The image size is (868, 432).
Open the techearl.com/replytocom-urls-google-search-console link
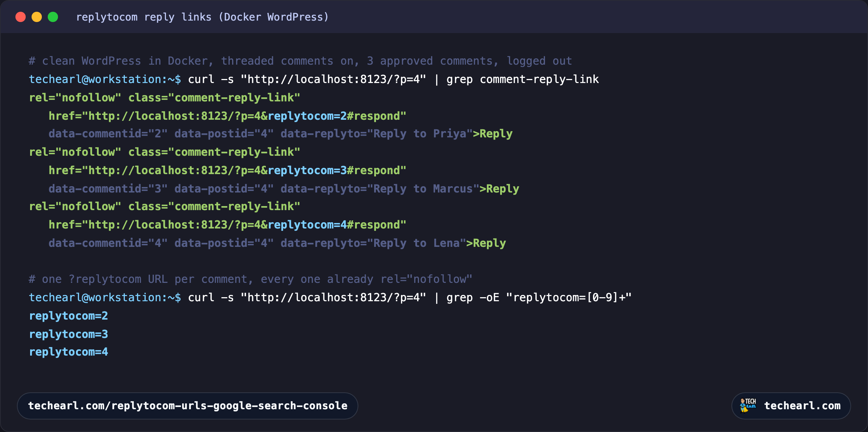pyautogui.click(x=188, y=406)
